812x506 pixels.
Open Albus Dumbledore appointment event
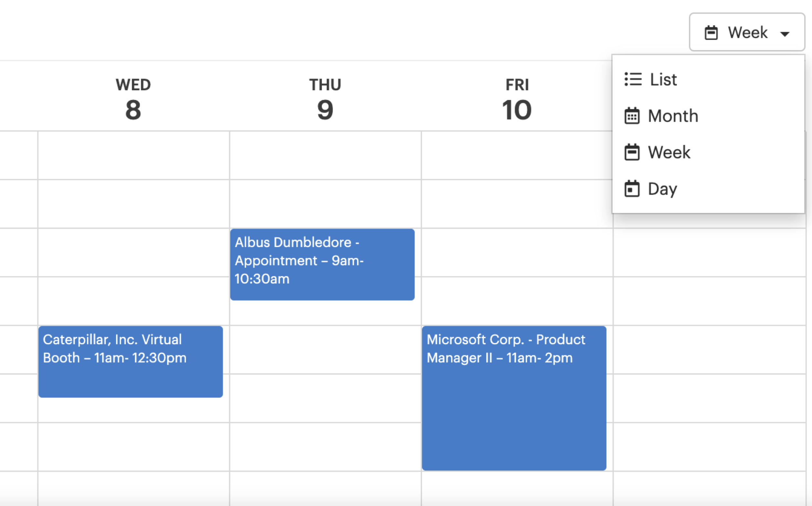(x=322, y=264)
